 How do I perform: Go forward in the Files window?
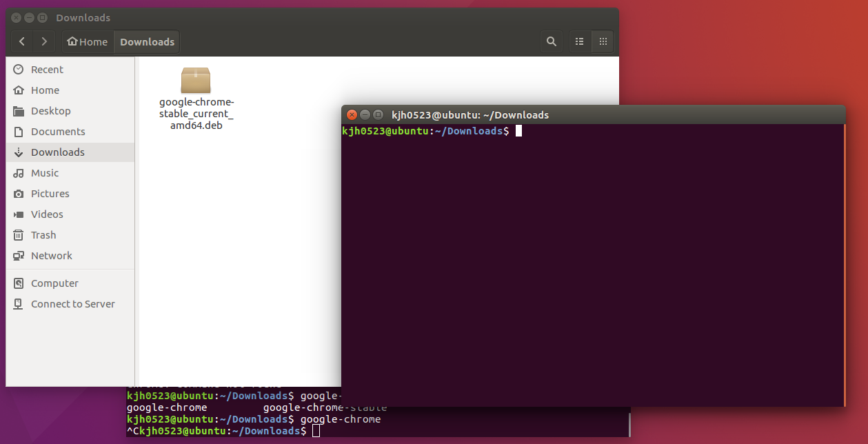click(x=44, y=41)
